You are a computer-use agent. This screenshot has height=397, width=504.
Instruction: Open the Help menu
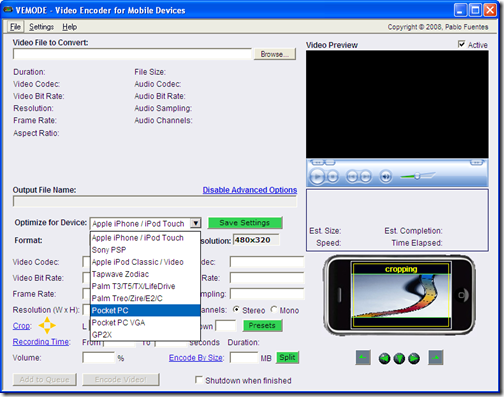pos(70,27)
